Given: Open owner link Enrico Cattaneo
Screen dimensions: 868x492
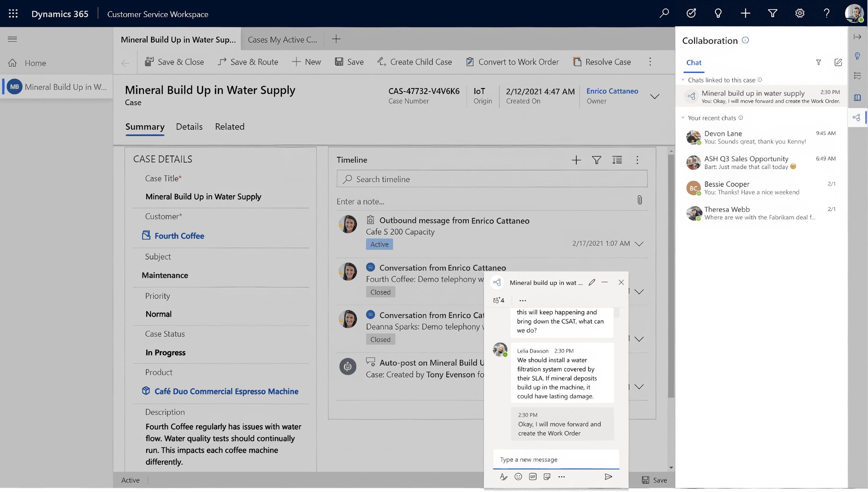Looking at the screenshot, I should click(x=612, y=91).
